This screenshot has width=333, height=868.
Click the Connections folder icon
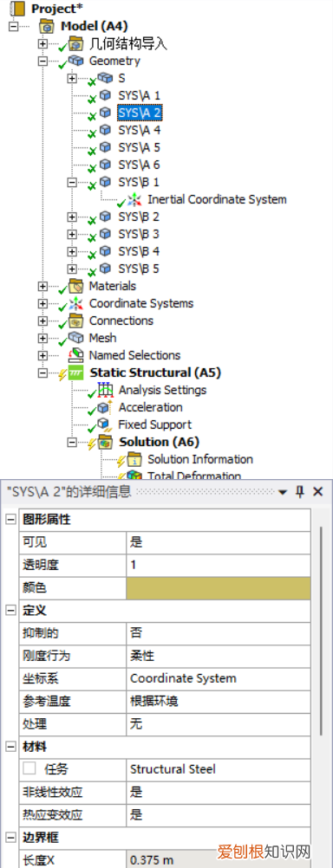[76, 321]
